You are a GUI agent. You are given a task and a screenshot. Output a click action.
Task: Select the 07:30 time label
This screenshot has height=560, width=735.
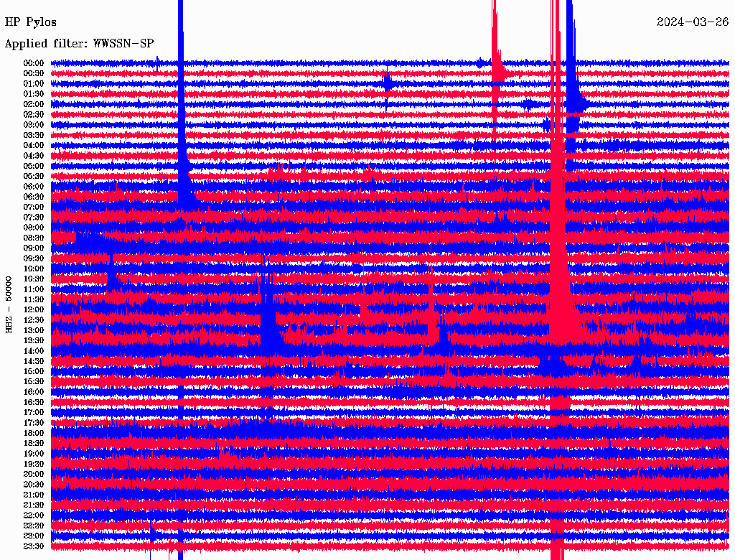pos(33,217)
